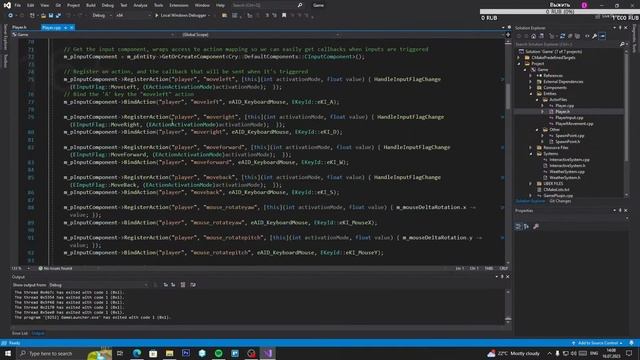Viewport: 640px width, 360px height.
Task: Click Solution Explorer view code icon
Action: click(x=587, y=36)
